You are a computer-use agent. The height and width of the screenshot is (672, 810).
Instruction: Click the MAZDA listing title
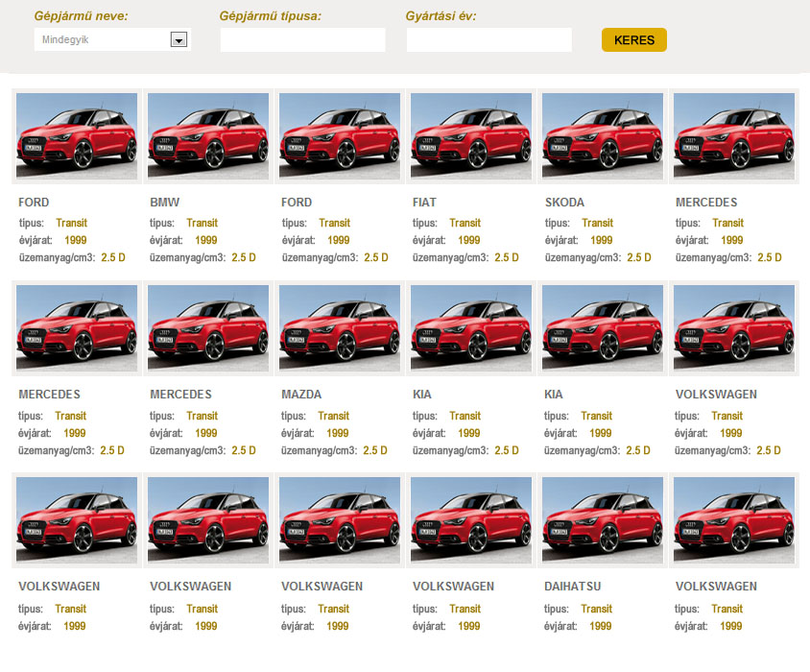coord(301,395)
